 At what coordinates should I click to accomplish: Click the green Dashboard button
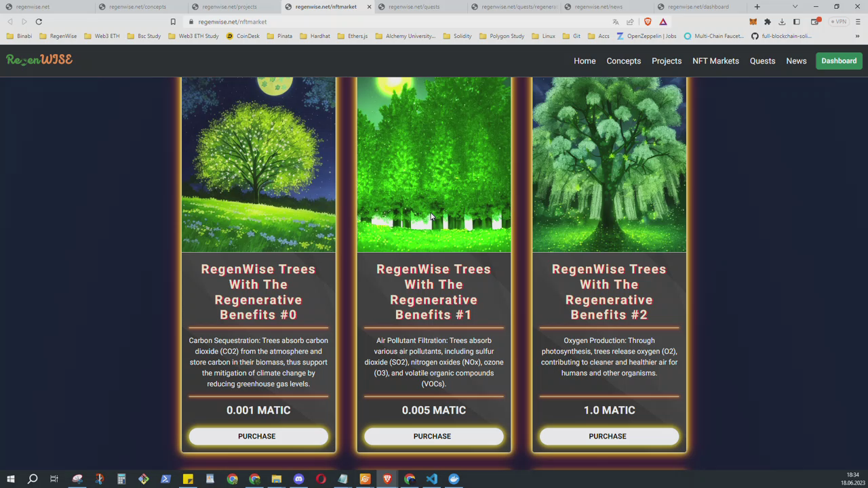click(x=839, y=61)
